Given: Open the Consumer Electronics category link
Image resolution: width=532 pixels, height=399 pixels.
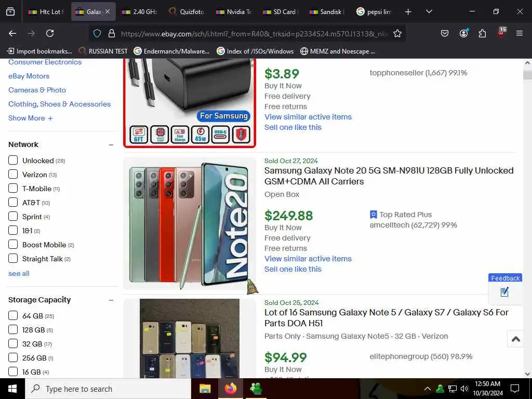Looking at the screenshot, I should coord(45,62).
